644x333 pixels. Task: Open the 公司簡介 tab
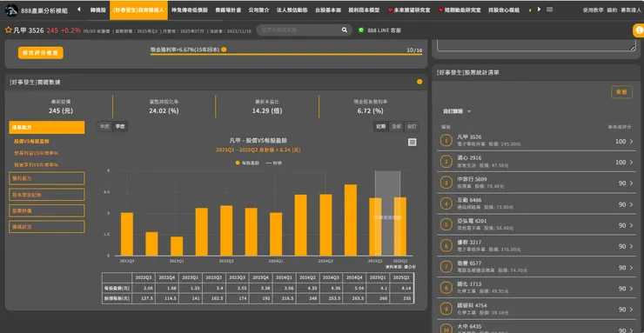pyautogui.click(x=258, y=10)
